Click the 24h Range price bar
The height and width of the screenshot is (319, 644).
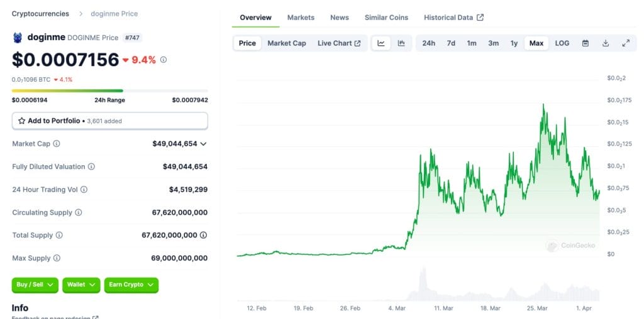point(110,91)
